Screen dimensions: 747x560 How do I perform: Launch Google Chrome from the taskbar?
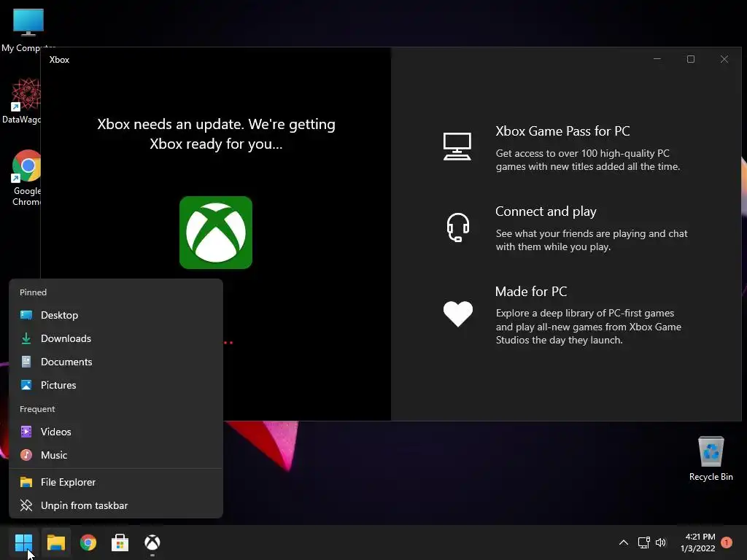[88, 542]
